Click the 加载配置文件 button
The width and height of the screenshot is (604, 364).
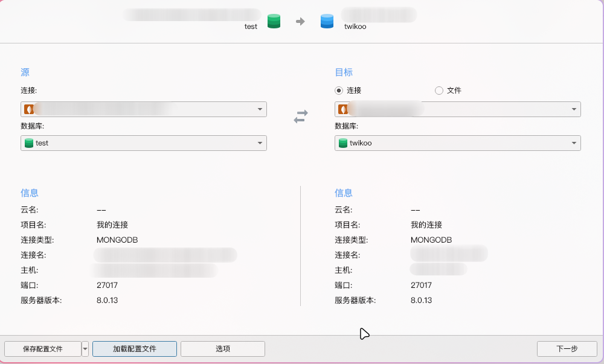point(134,349)
